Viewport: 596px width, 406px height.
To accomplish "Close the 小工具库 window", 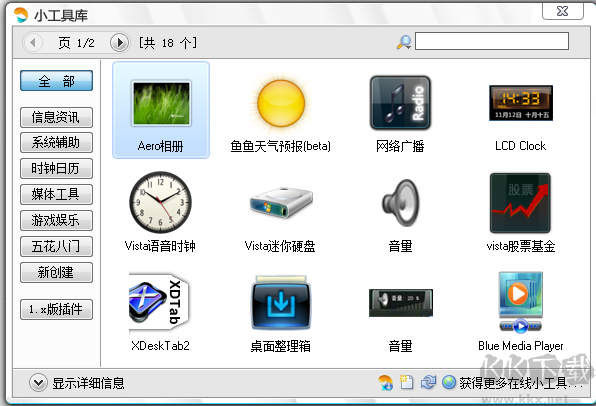I will [x=563, y=11].
